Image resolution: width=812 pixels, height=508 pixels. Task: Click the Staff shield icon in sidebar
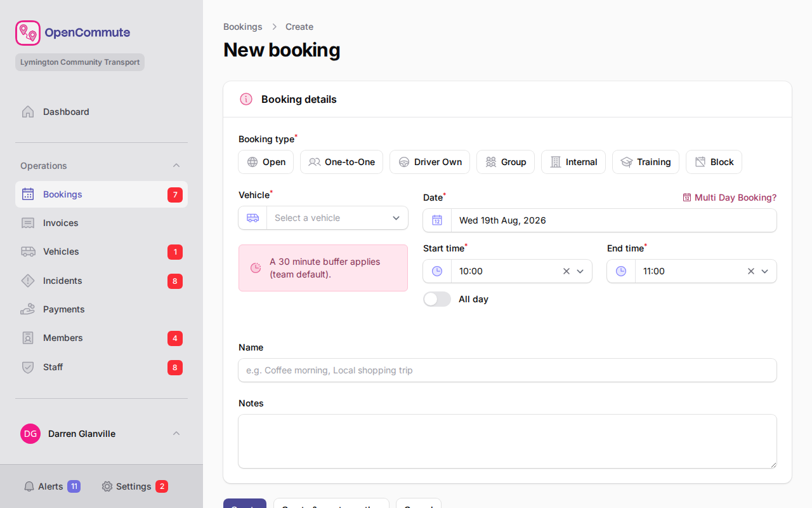28,367
